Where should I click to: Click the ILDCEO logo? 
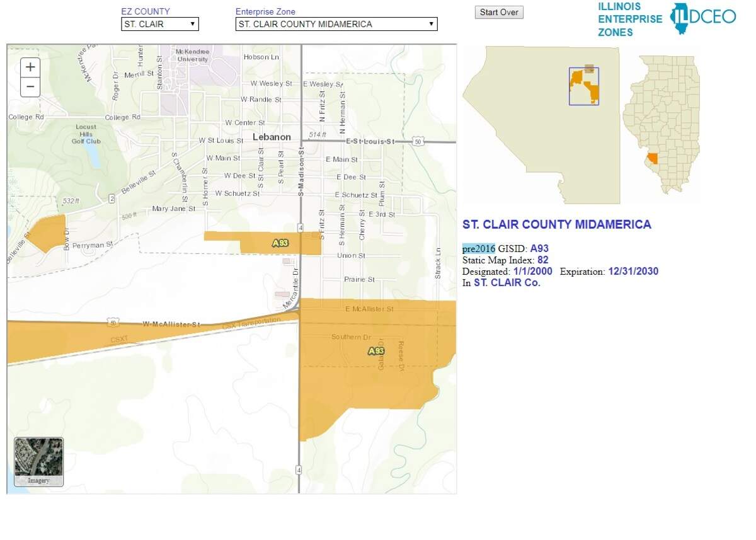(x=702, y=18)
